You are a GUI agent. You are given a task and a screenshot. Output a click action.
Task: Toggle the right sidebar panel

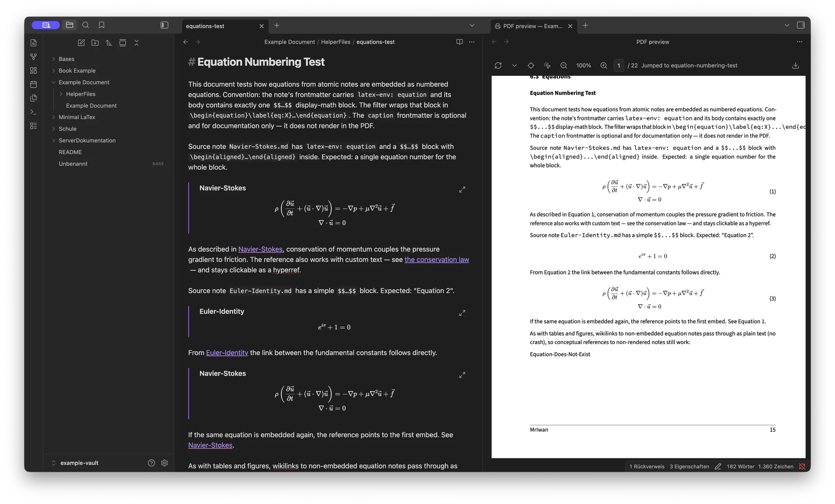click(x=801, y=25)
